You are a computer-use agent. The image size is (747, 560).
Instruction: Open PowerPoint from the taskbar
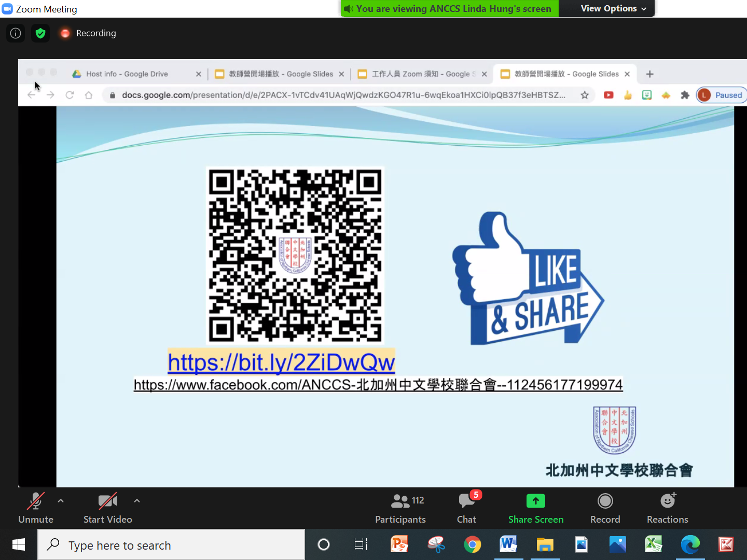399,544
